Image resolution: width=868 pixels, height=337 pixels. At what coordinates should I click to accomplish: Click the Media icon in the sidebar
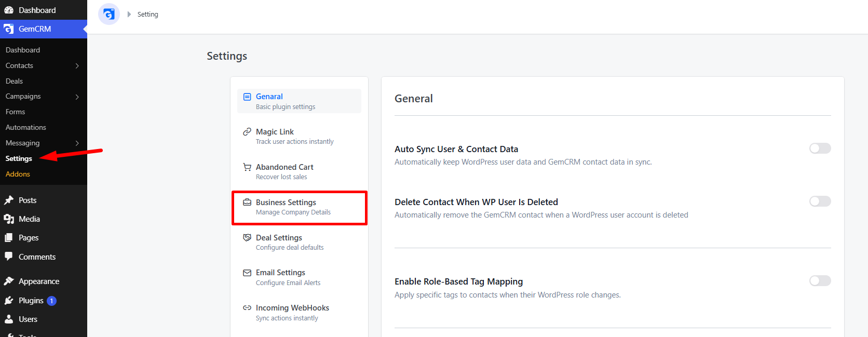tap(9, 219)
